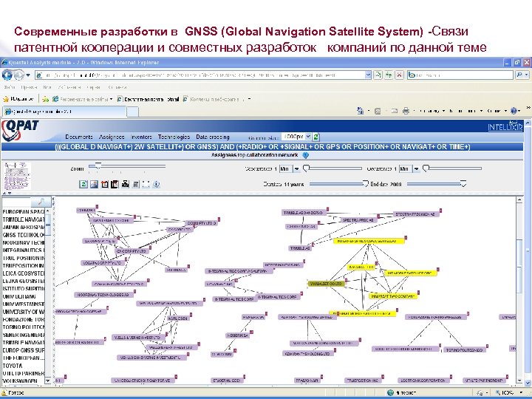Viewport: 532px width, 399px height.
Task: Go back with the browser Back arrow
Action: coord(7,75)
